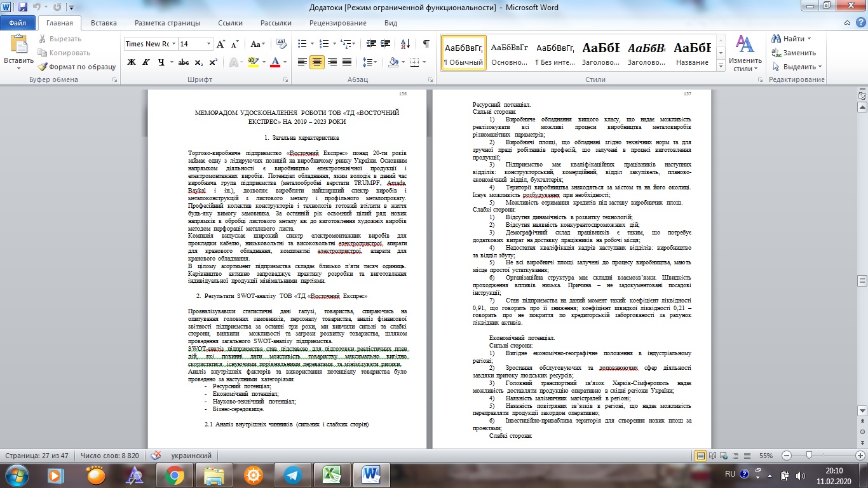Click the Clear Formatting eraser icon
This screenshot has height=488, width=868.
click(281, 44)
